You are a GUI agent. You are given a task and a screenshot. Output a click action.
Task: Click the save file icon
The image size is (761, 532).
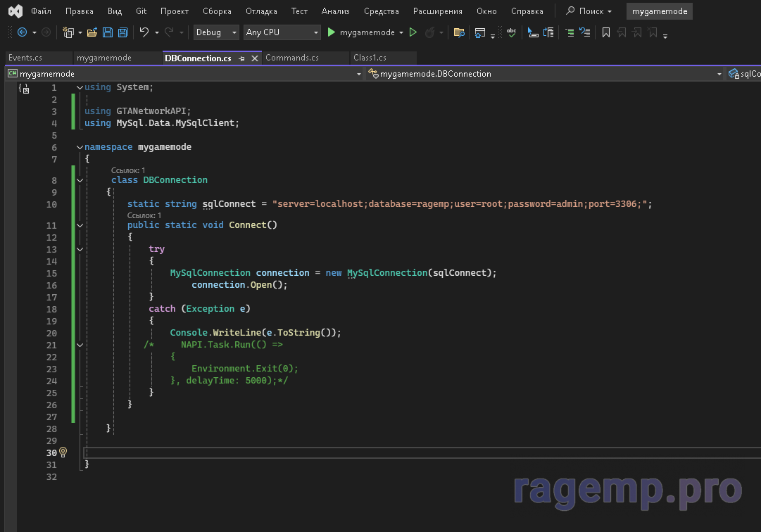coord(108,32)
